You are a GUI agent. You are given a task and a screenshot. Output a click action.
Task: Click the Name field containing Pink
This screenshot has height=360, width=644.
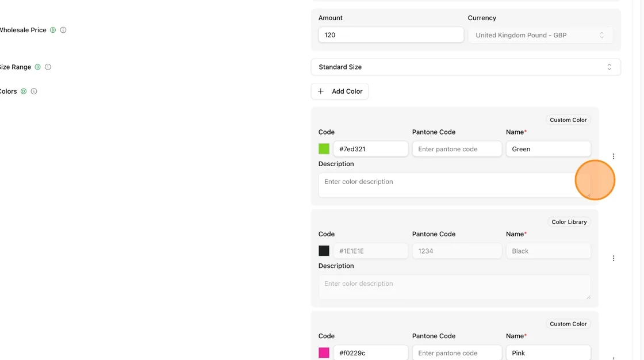549,353
